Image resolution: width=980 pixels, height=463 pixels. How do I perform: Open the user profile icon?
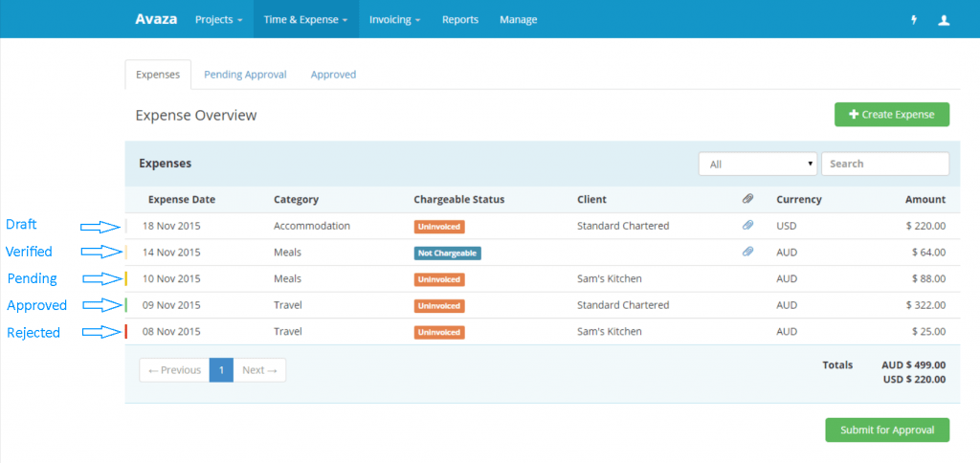tap(944, 19)
